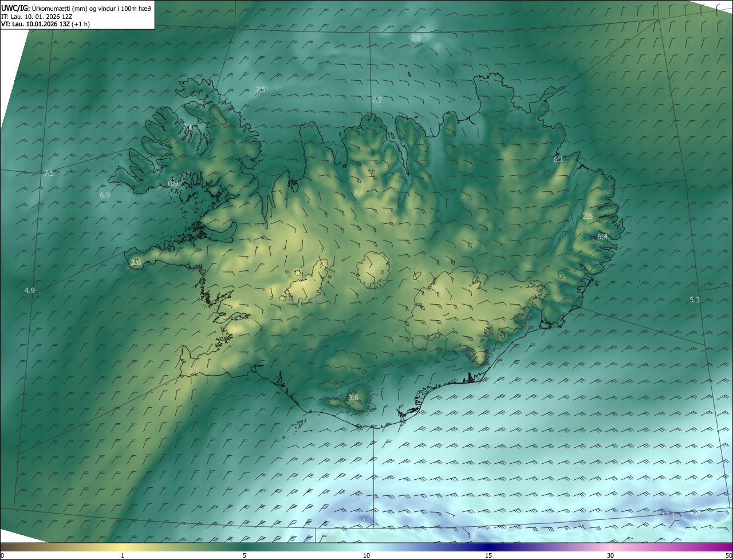Viewport: 733px width, 560px height.
Task: Click the 6.1 value on the map
Action: coord(558,160)
